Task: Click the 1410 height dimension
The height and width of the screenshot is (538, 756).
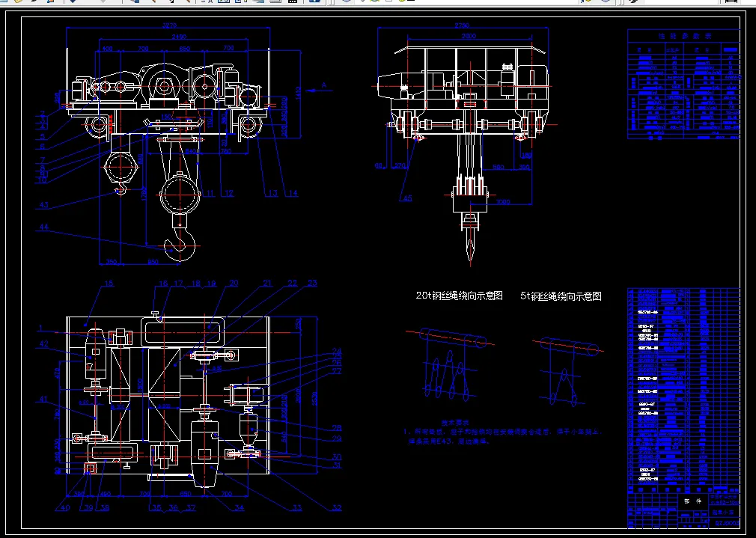Action: tap(298, 91)
